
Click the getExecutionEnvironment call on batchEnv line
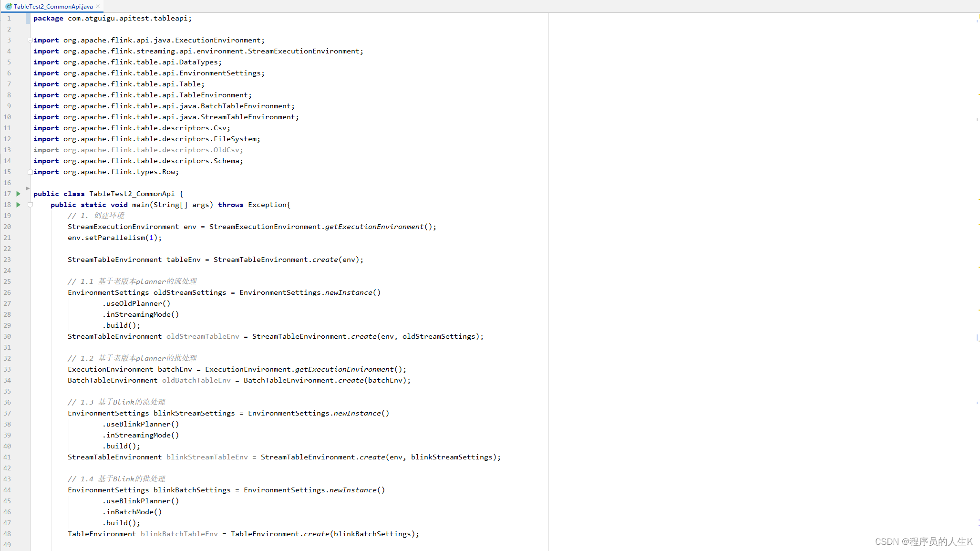click(x=344, y=369)
